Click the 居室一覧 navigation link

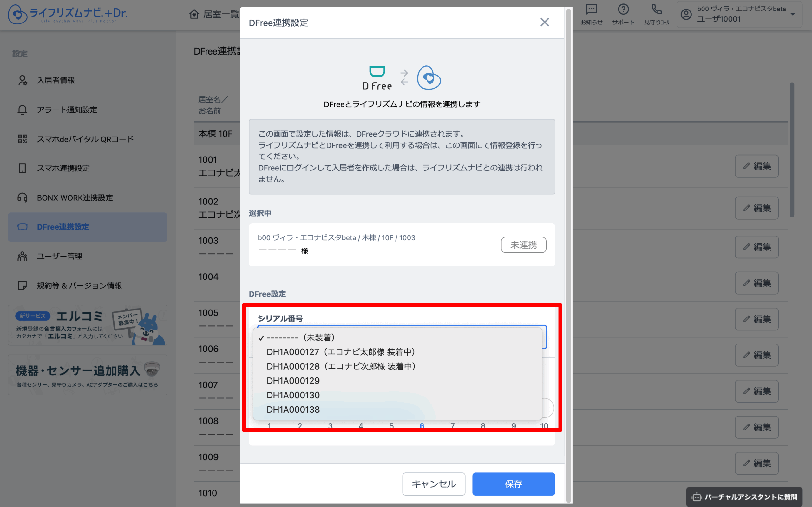pyautogui.click(x=214, y=14)
